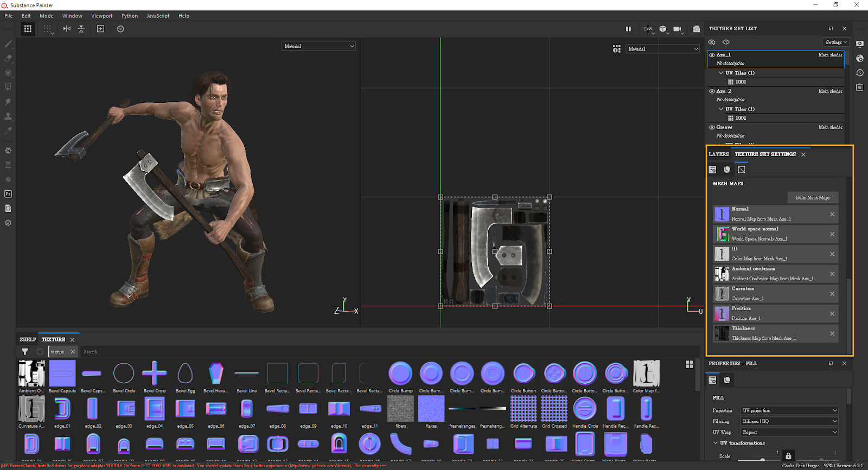868x470 pixels.
Task: Open the texture set list Settings dropdown
Action: (836, 42)
